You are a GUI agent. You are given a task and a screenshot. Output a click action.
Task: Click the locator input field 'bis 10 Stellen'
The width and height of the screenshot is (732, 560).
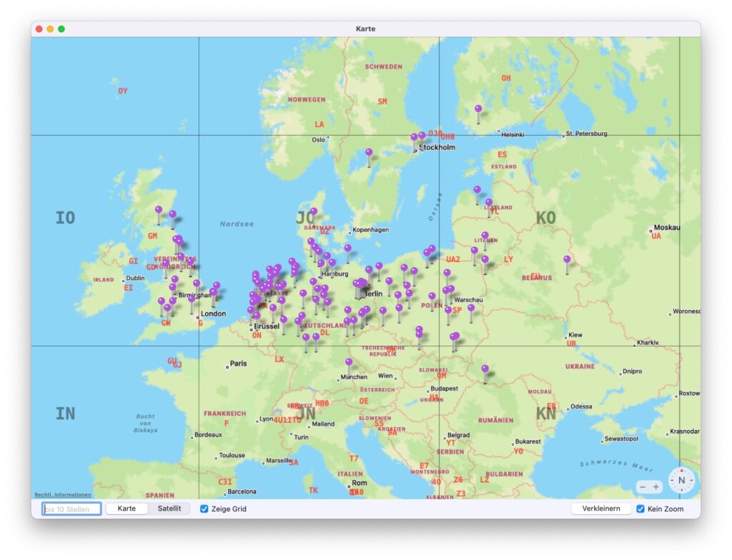[71, 509]
